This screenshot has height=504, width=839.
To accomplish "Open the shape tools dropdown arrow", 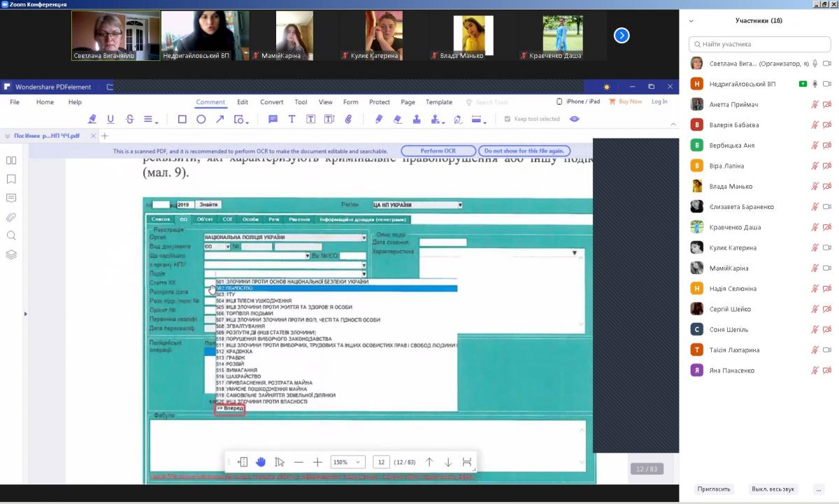I will [248, 122].
